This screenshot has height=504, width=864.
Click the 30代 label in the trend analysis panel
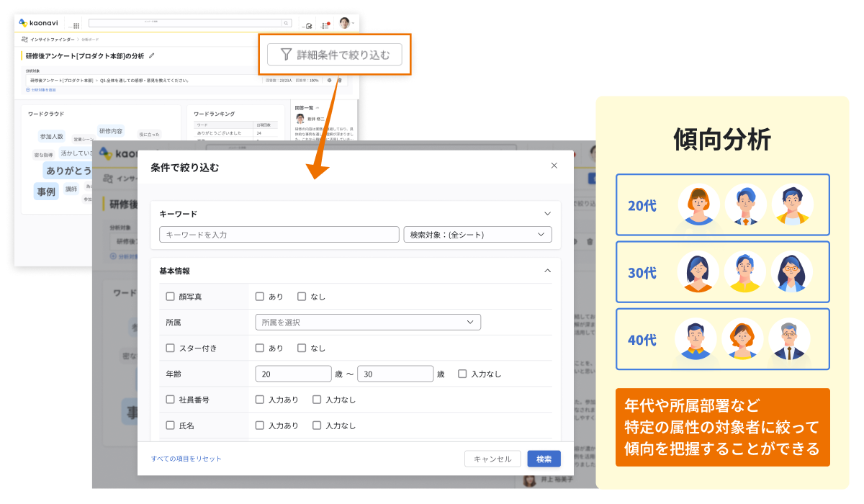click(x=642, y=273)
